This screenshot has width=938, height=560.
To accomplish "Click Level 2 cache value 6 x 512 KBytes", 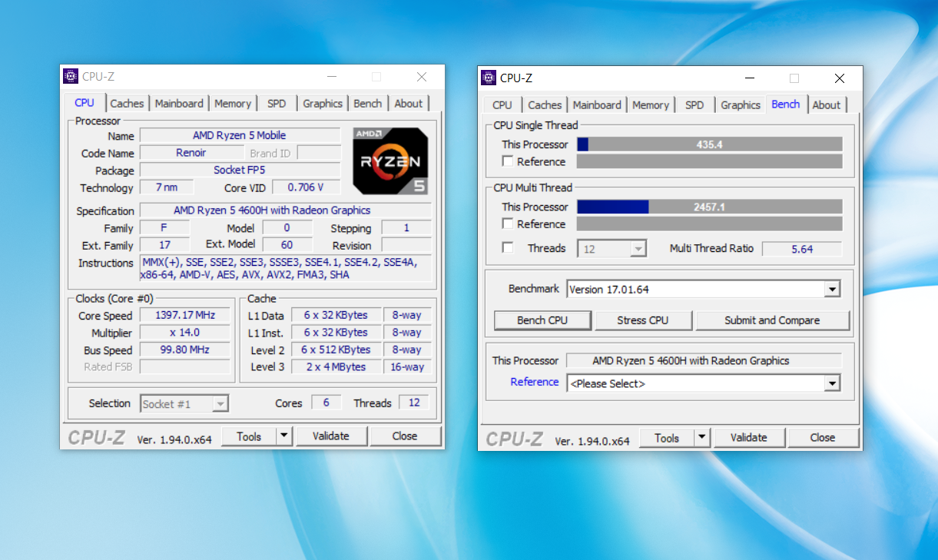I will tap(336, 350).
